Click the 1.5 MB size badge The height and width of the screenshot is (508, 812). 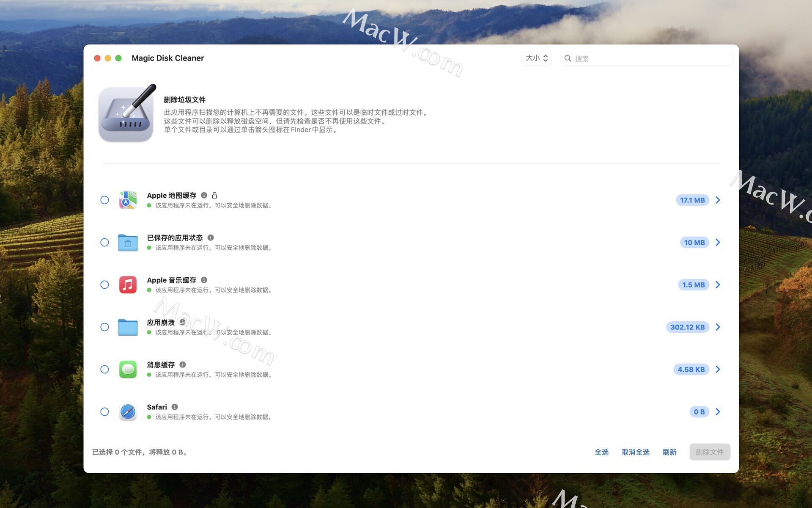tap(694, 285)
